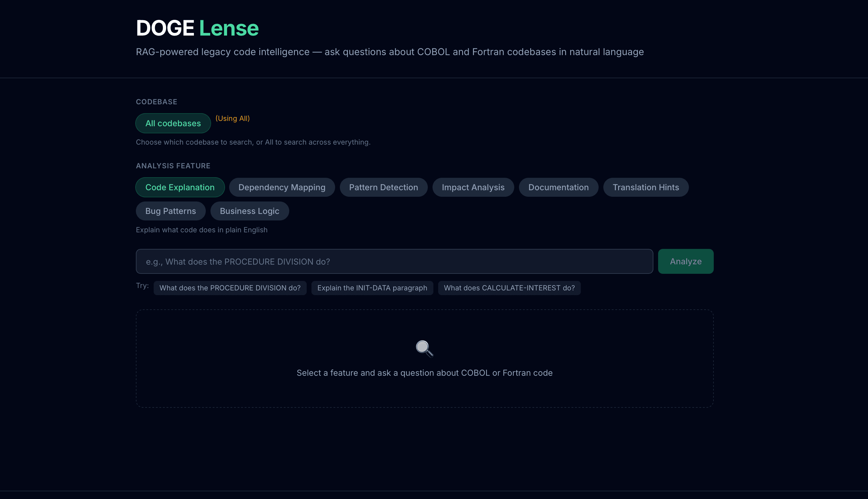Click the active Code Explanation pill

coord(180,187)
